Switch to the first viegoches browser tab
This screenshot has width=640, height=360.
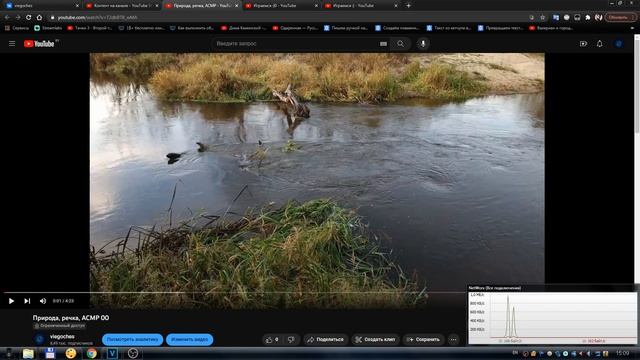tap(41, 6)
